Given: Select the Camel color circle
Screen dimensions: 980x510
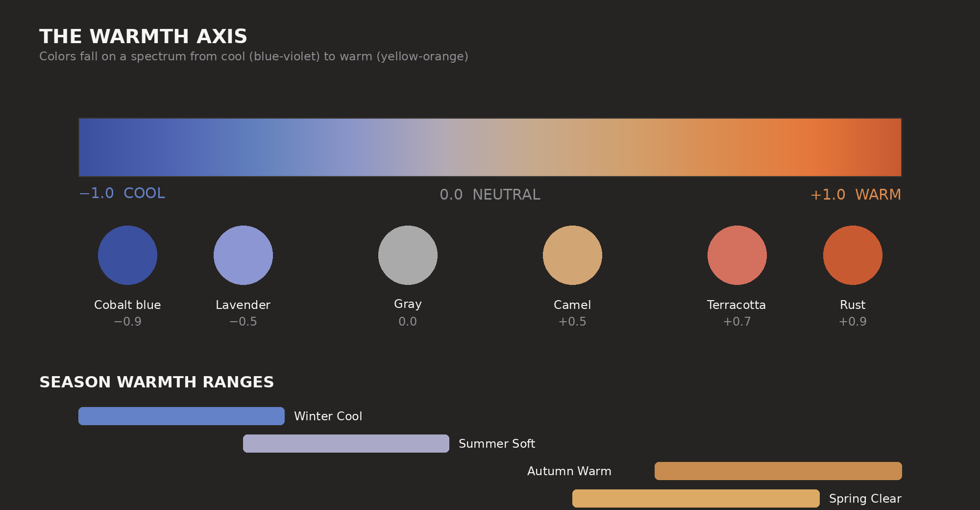Looking at the screenshot, I should 572,255.
